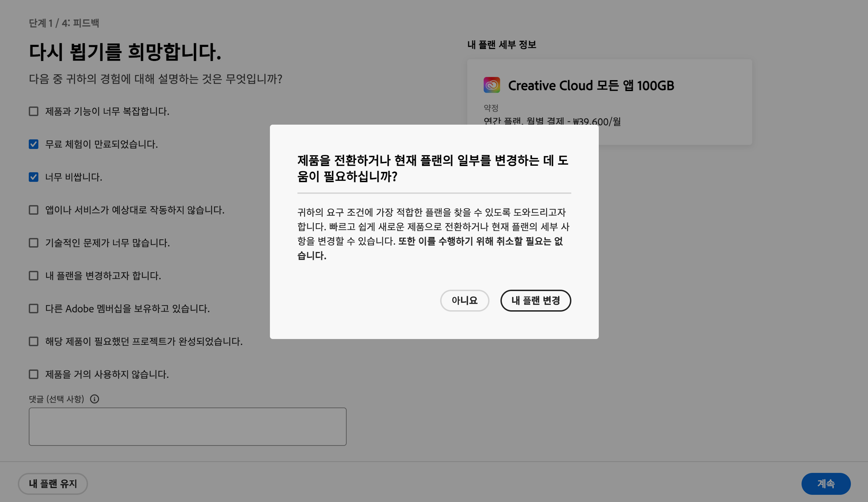Click the '단계 1 / 4: 피드백' step label

64,23
